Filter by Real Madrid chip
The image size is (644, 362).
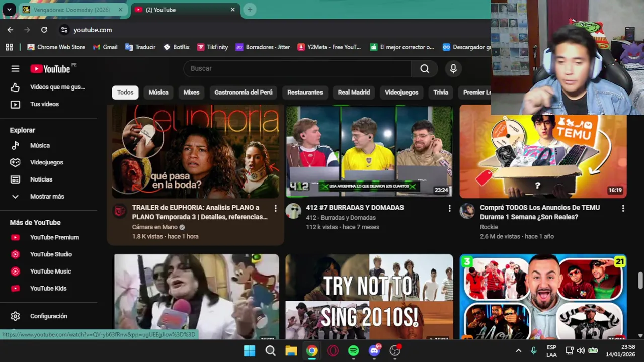pyautogui.click(x=354, y=93)
